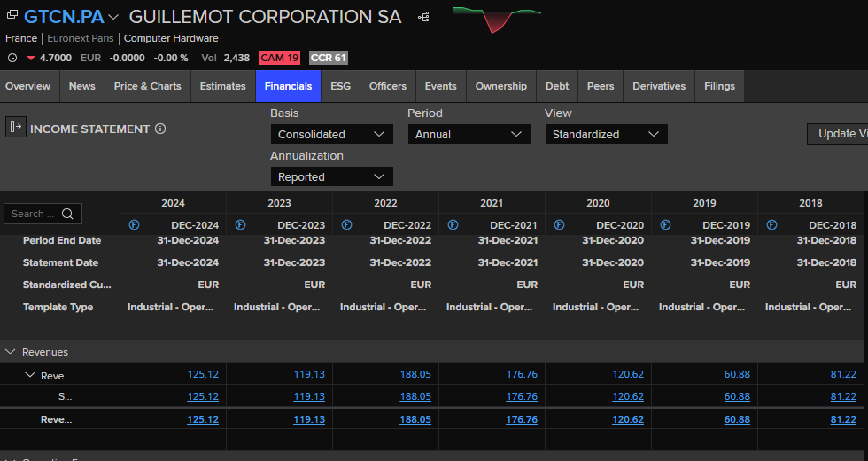The width and height of the screenshot is (868, 461).
Task: Open the Annualization Reported dropdown
Action: pyautogui.click(x=331, y=176)
